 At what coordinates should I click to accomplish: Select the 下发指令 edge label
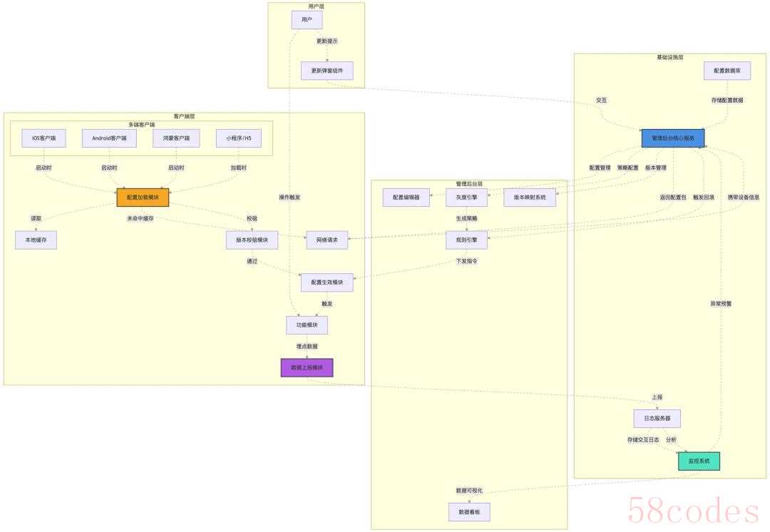point(466,261)
